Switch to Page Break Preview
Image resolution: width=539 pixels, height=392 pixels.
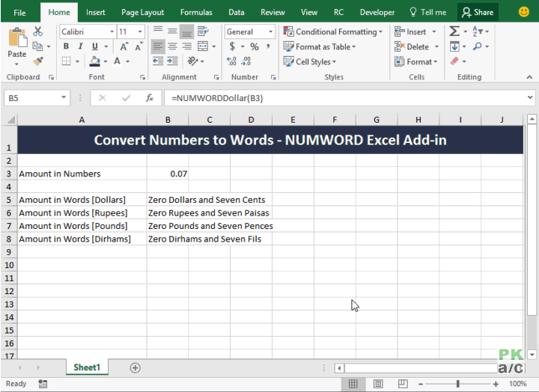(403, 384)
